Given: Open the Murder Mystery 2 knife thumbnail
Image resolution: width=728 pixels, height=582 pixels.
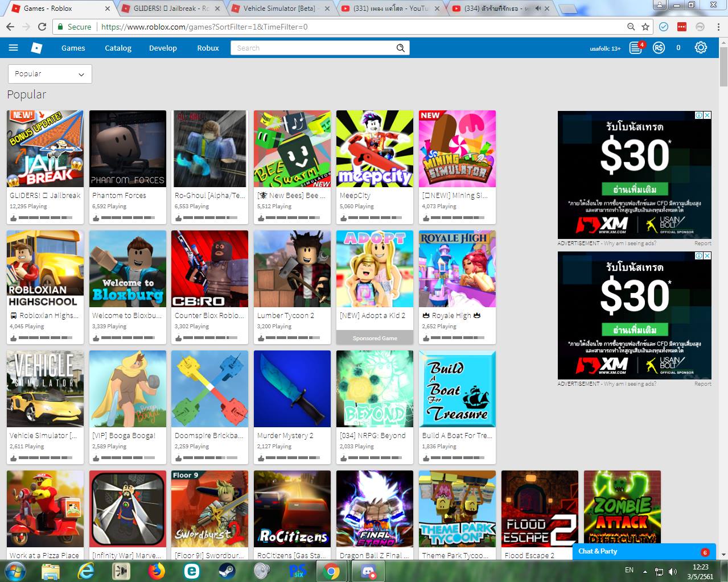Looking at the screenshot, I should click(292, 389).
